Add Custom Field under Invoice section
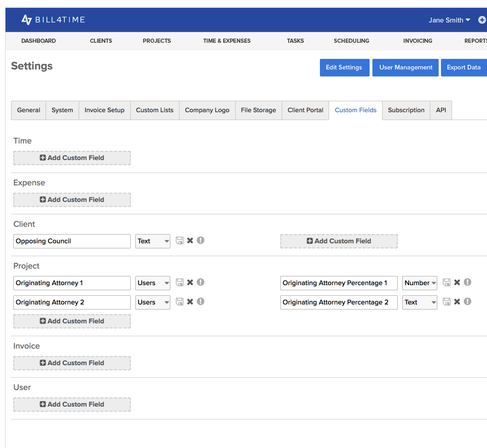The height and width of the screenshot is (448, 487). (72, 363)
